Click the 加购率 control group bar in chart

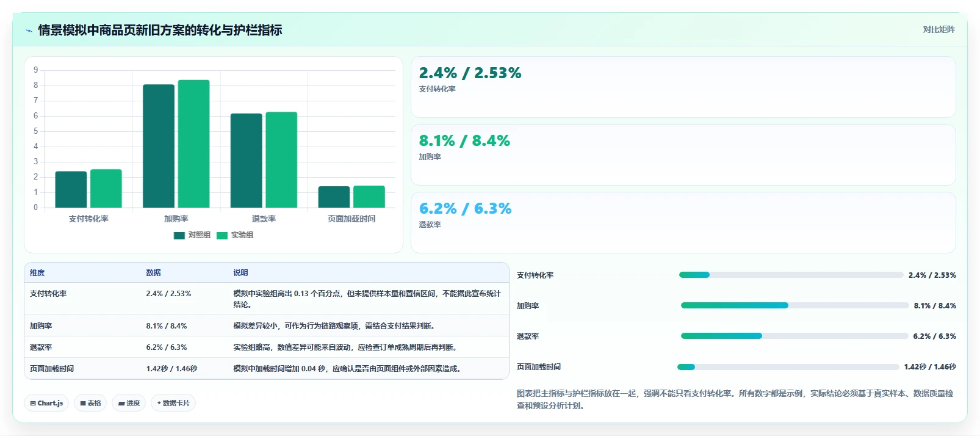[159, 146]
